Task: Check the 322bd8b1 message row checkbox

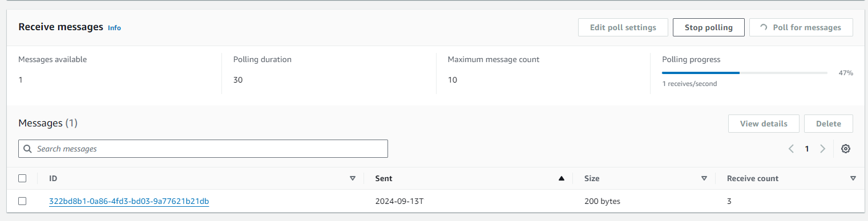Action: (x=22, y=201)
